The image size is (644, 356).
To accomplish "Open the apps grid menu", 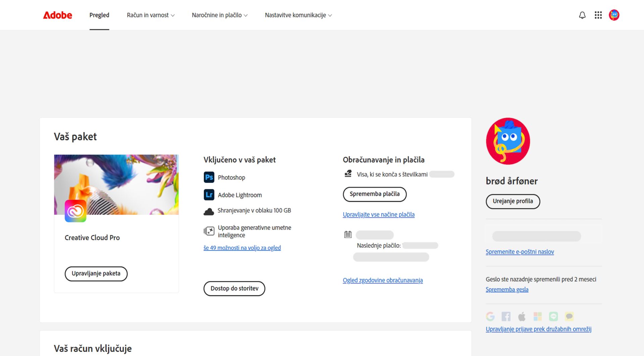I will tap(598, 15).
